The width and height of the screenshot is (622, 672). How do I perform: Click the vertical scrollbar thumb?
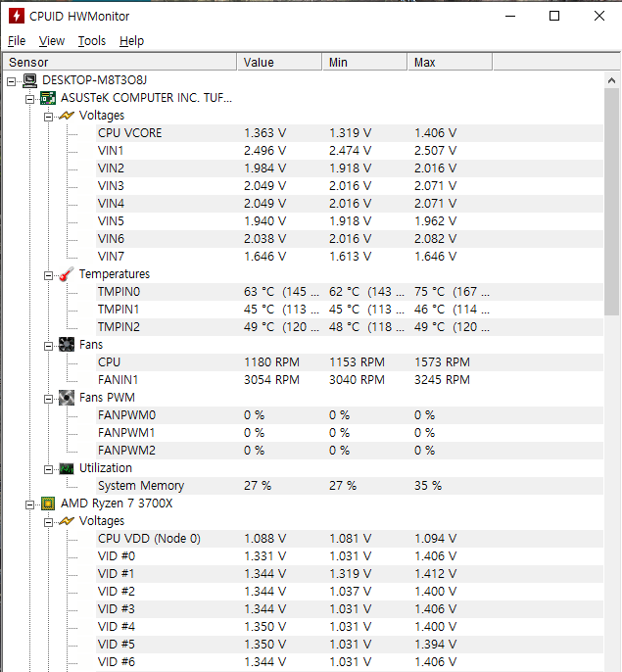coord(611,202)
